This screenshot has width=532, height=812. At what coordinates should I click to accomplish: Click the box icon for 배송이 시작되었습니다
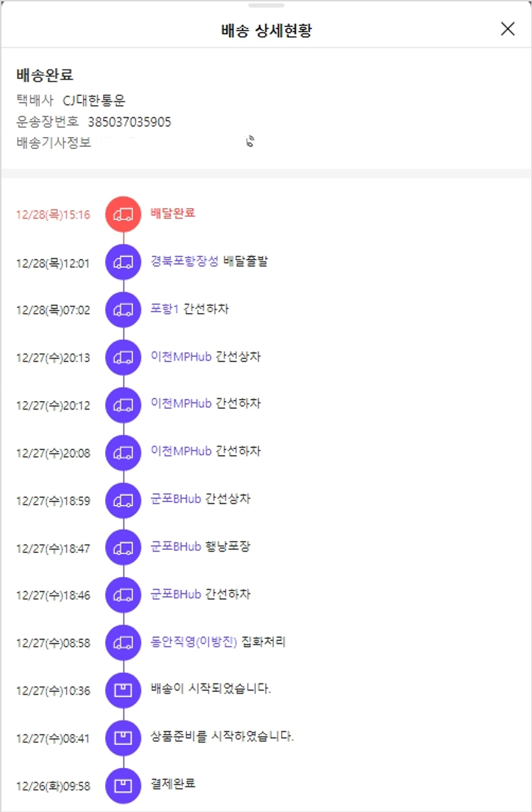click(x=123, y=690)
